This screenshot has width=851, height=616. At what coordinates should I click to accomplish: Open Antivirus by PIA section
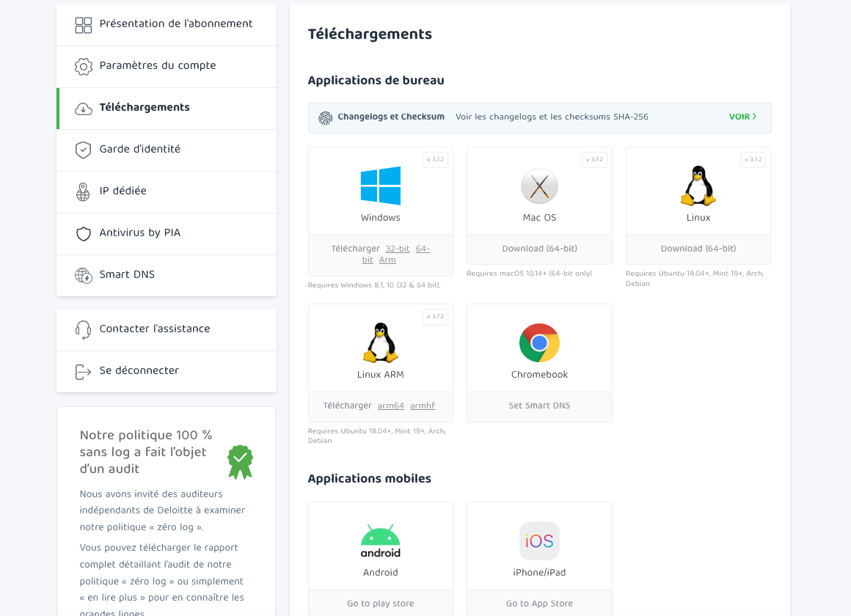point(167,234)
